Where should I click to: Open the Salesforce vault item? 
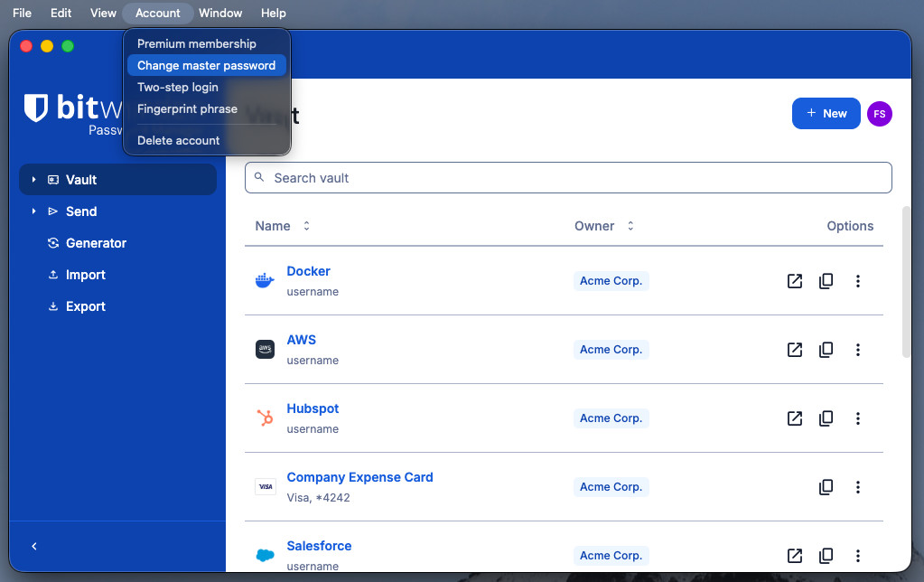tap(319, 546)
